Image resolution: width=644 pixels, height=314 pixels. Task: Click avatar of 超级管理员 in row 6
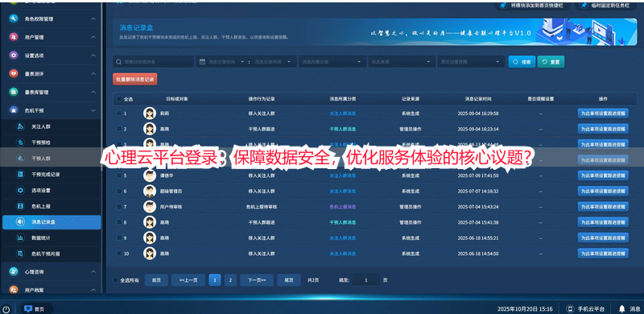[x=150, y=191]
